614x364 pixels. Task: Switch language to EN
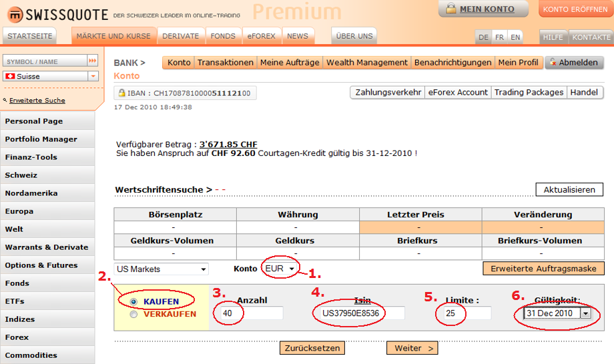coord(515,37)
